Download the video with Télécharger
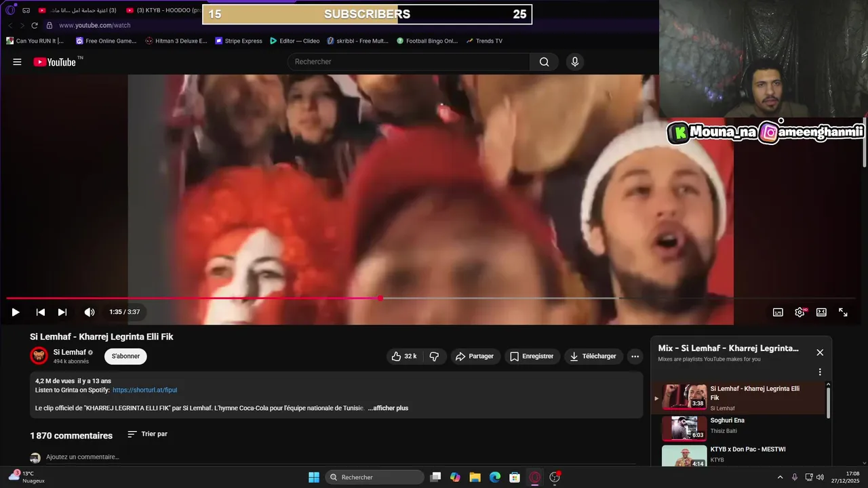 (x=593, y=356)
